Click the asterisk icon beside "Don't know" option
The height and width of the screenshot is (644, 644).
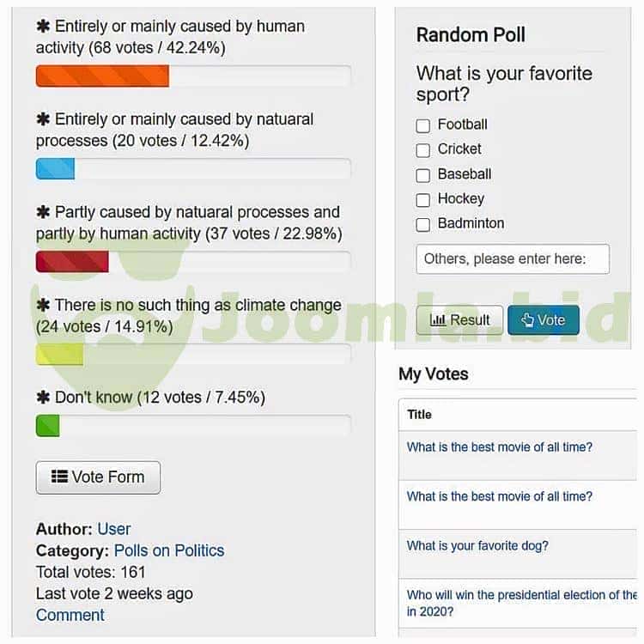pos(43,398)
